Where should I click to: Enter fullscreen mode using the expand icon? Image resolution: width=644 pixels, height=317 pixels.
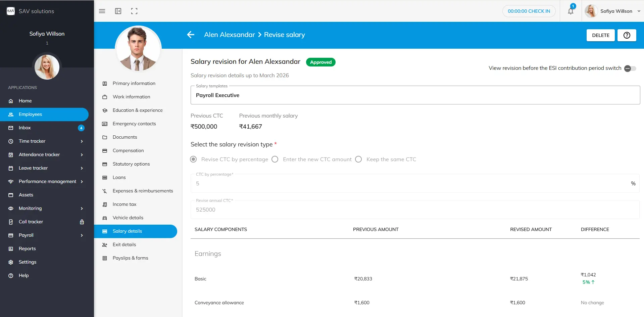pyautogui.click(x=134, y=11)
